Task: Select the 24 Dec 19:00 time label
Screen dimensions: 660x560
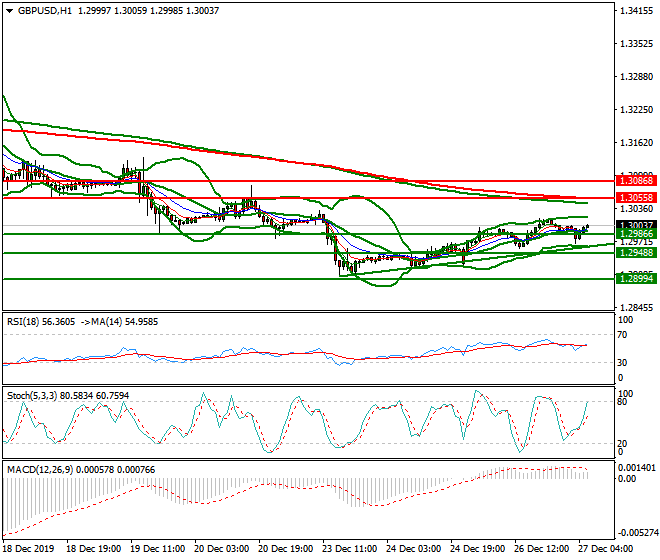Action: tap(477, 549)
